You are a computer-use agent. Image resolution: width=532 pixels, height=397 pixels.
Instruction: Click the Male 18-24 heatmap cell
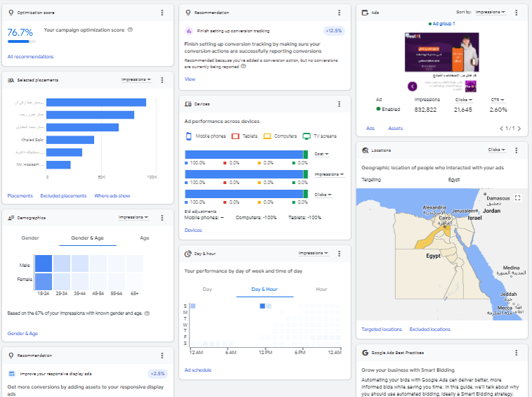point(44,263)
